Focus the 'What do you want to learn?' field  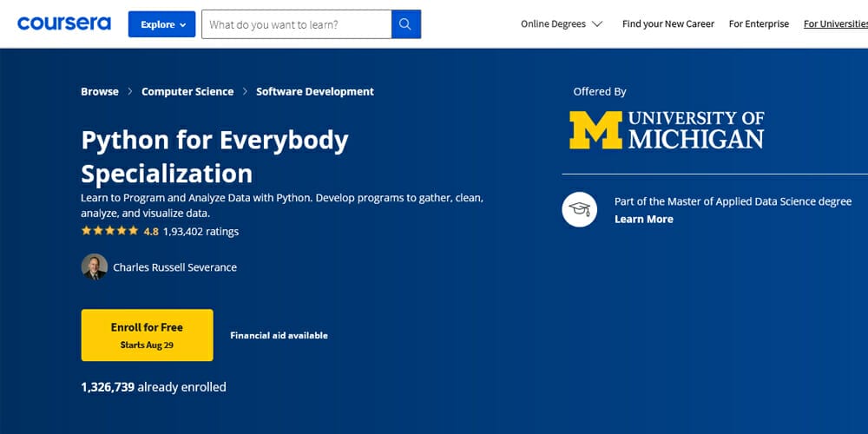pos(297,24)
